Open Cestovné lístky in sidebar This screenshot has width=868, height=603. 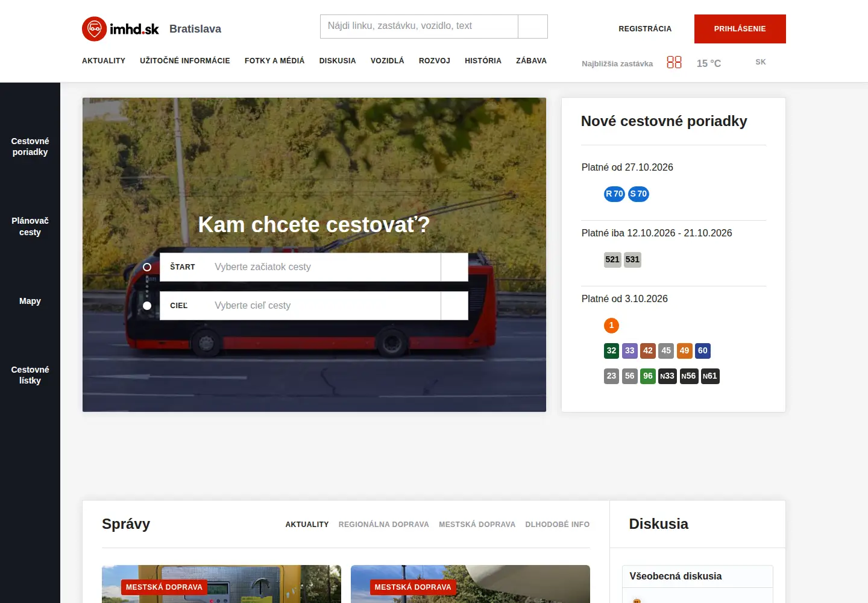click(30, 375)
